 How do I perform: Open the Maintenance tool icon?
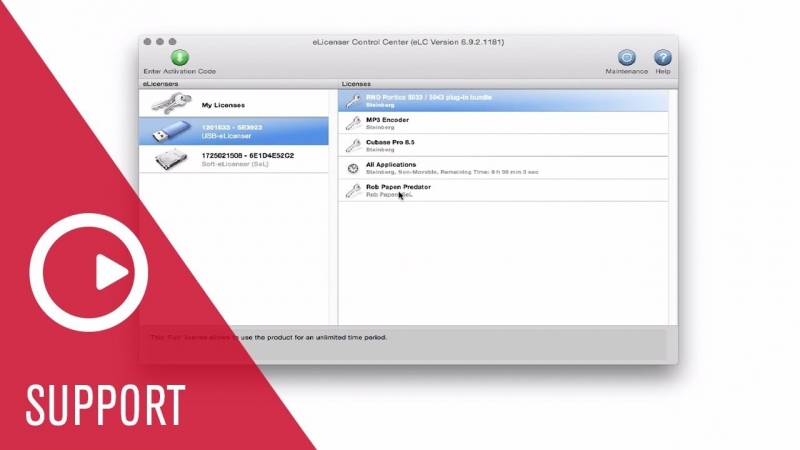coord(627,58)
